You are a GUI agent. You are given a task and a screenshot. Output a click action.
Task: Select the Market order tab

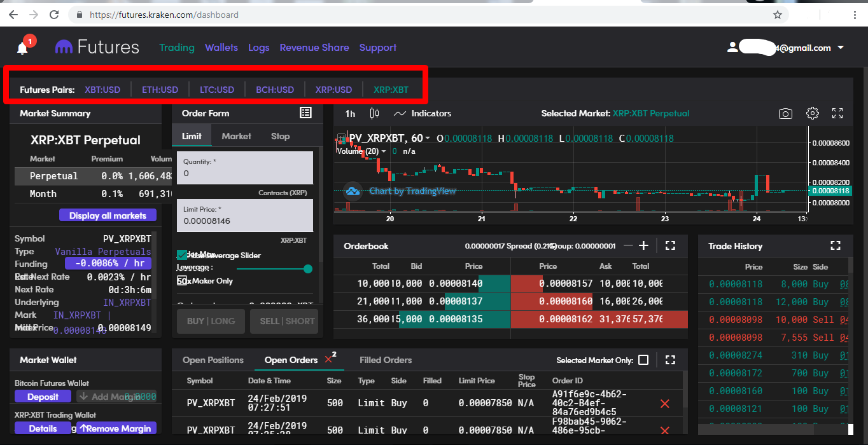tap(236, 136)
